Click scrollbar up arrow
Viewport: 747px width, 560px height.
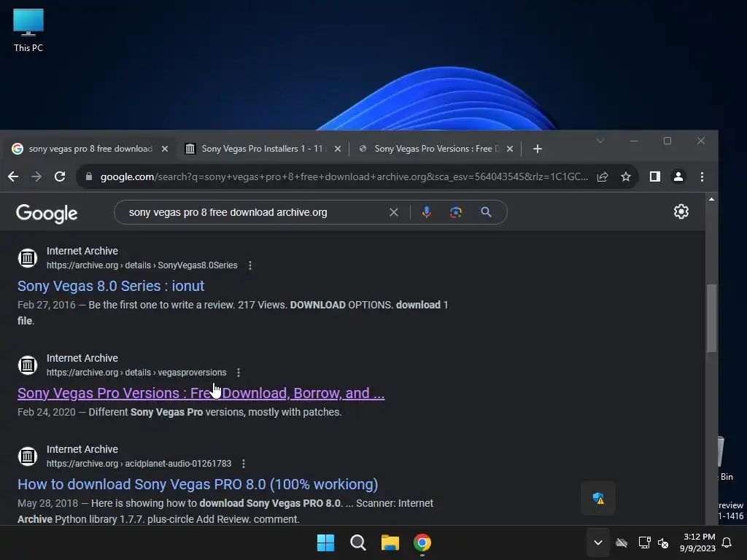click(x=712, y=199)
